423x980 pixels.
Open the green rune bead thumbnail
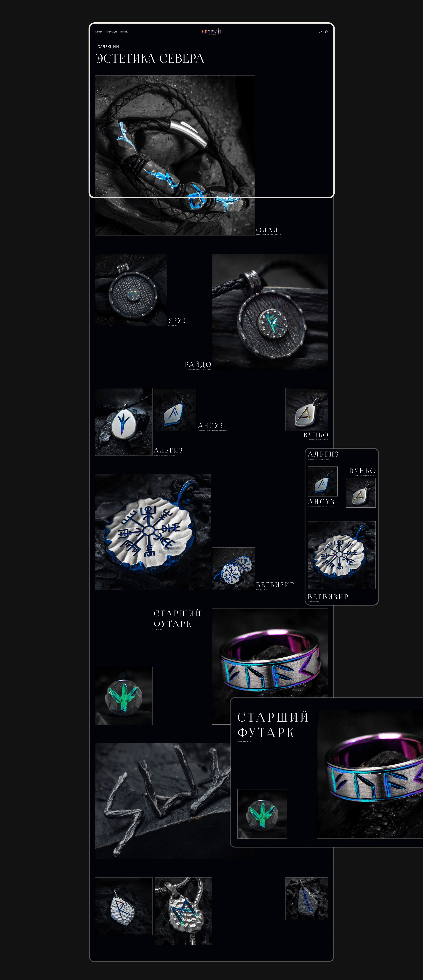point(124,696)
